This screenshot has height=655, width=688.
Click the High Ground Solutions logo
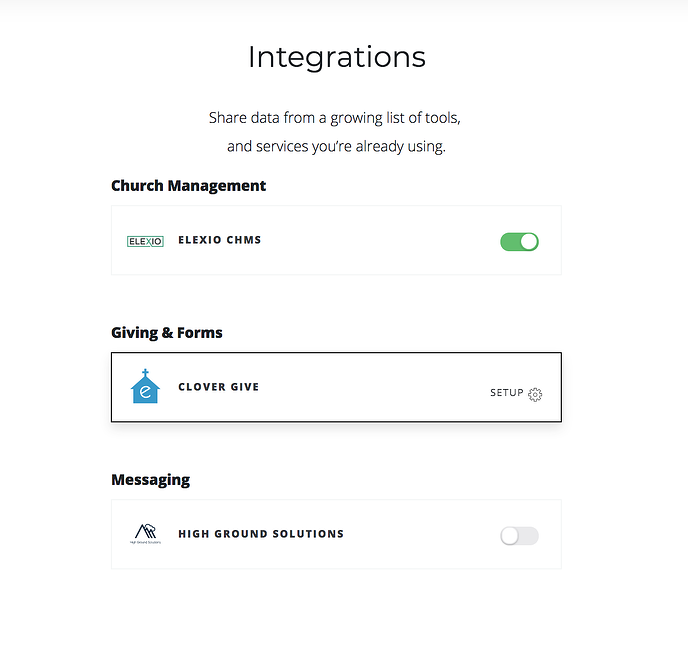click(145, 533)
